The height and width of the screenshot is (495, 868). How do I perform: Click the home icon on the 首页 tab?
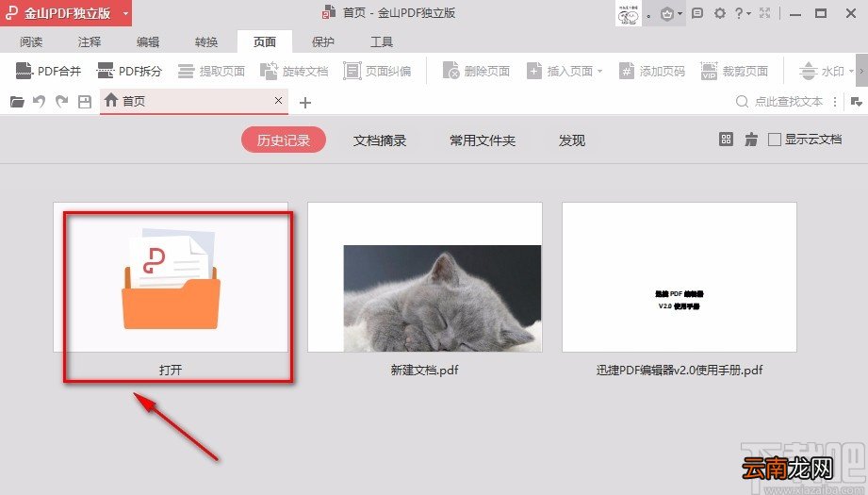[x=110, y=100]
